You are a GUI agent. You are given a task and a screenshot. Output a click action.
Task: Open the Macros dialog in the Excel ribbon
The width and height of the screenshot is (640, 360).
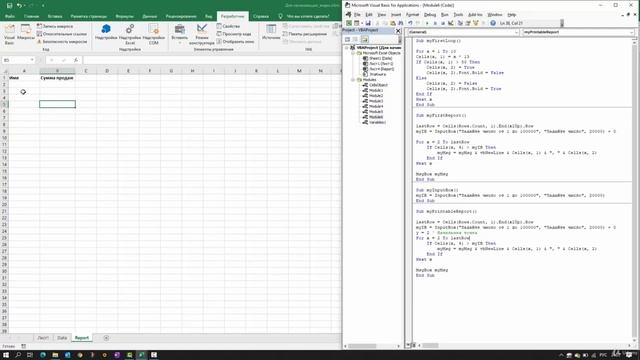click(x=26, y=33)
